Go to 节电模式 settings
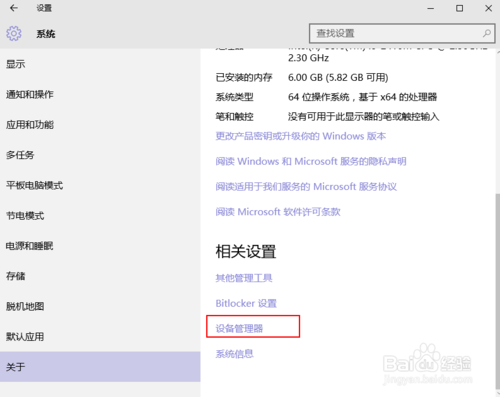The width and height of the screenshot is (500, 397). pos(100,216)
